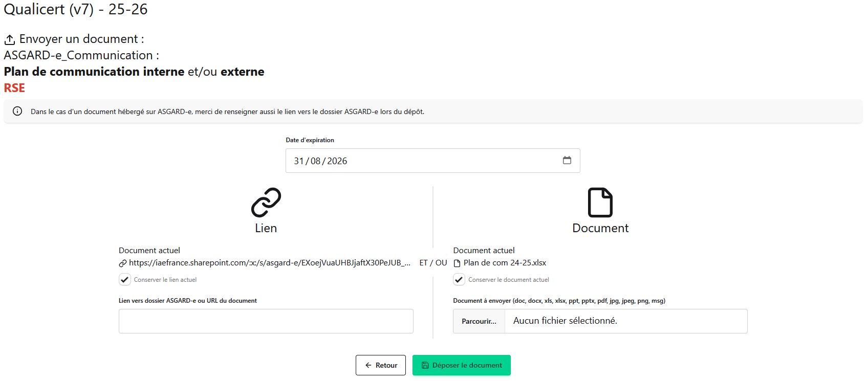Viewport: 868px width, 381px height.
Task: Go back with the 'Retour' button
Action: coord(381,365)
